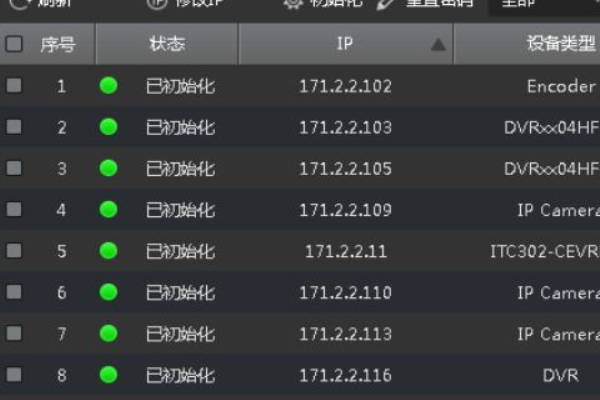Click green status indicator in row 5

click(108, 251)
